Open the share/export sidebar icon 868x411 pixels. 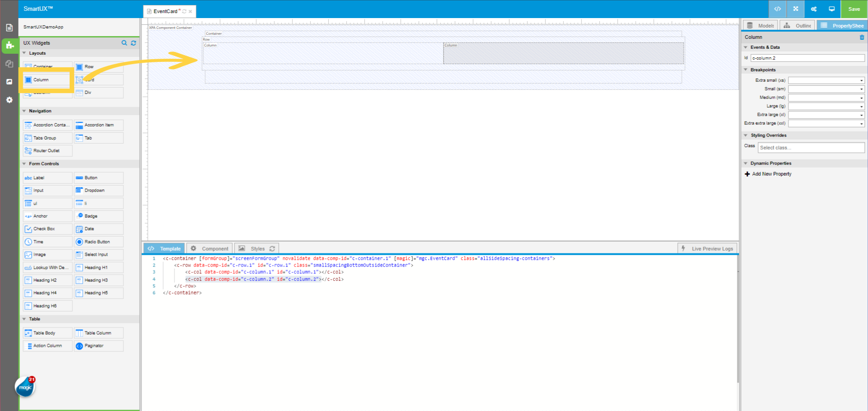point(9,82)
